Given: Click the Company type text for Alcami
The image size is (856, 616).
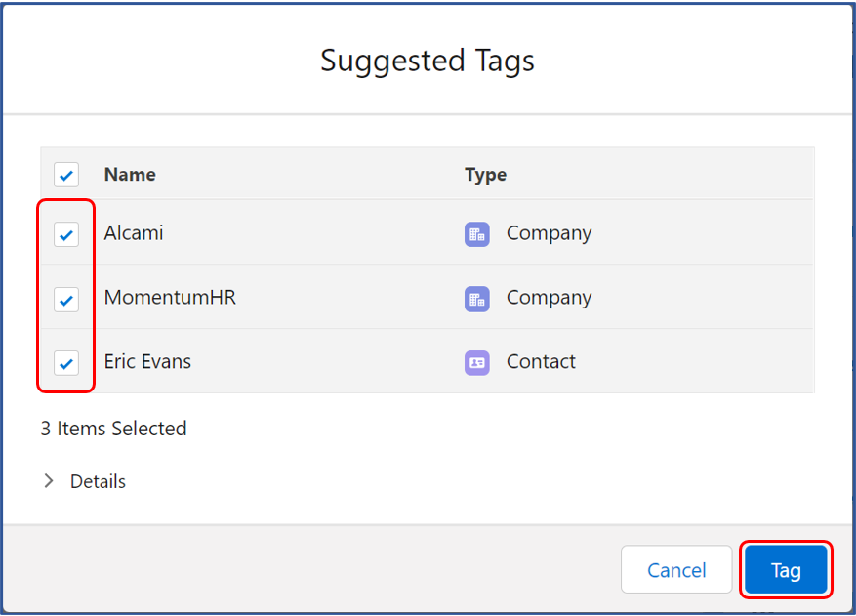Looking at the screenshot, I should (x=549, y=233).
